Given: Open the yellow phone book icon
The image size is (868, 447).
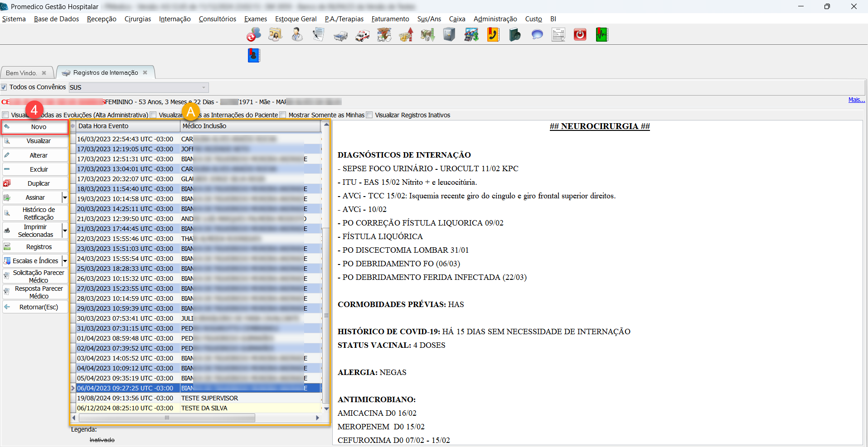Looking at the screenshot, I should pos(493,35).
